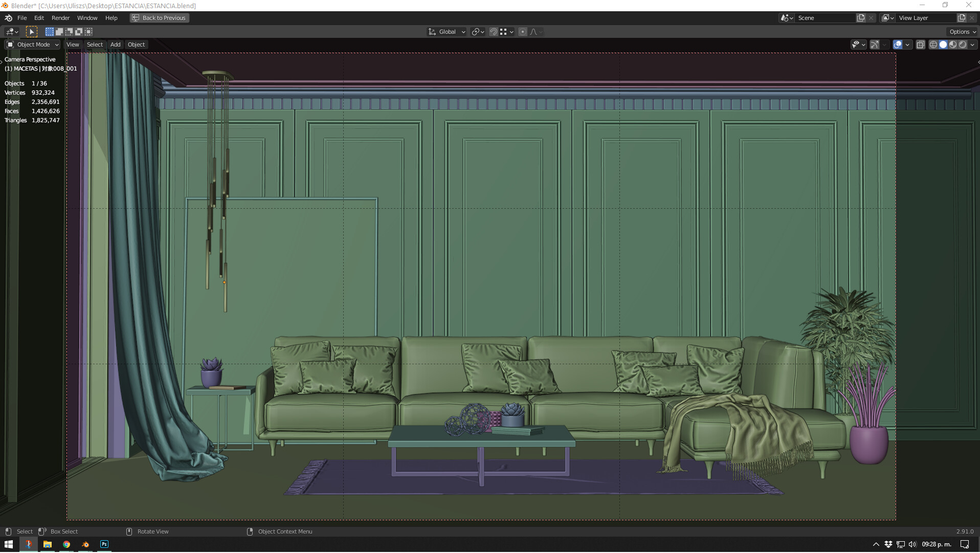
Task: Click the 'Vertices 932,324' statistics text
Action: point(29,93)
